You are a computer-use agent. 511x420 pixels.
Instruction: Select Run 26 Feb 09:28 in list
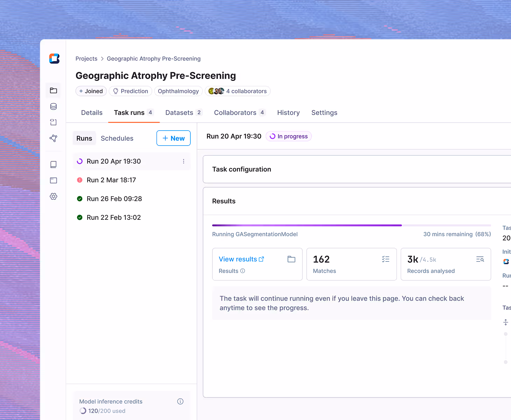pos(132,199)
